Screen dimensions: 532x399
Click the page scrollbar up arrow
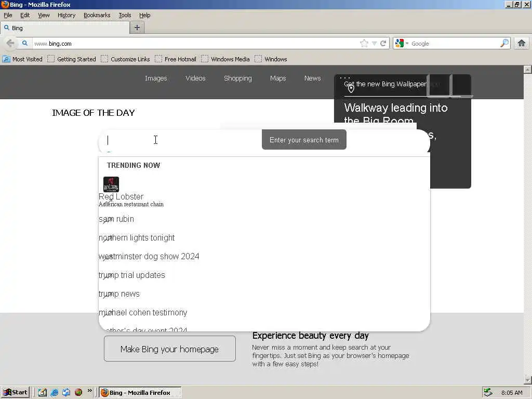click(x=527, y=69)
